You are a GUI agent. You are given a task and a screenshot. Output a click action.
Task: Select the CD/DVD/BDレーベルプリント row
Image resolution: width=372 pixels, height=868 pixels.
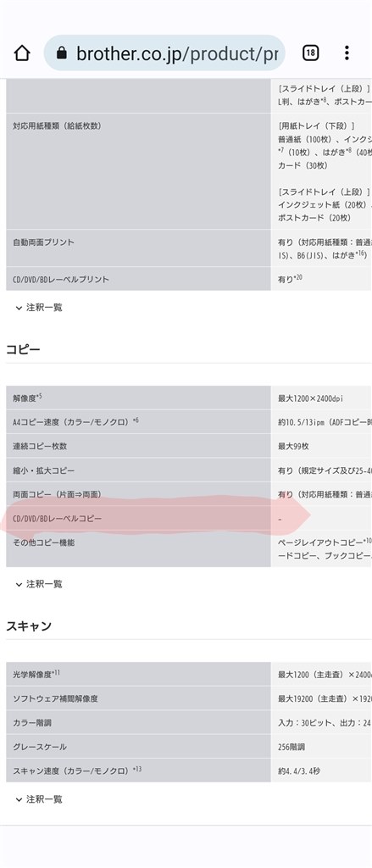click(189, 279)
